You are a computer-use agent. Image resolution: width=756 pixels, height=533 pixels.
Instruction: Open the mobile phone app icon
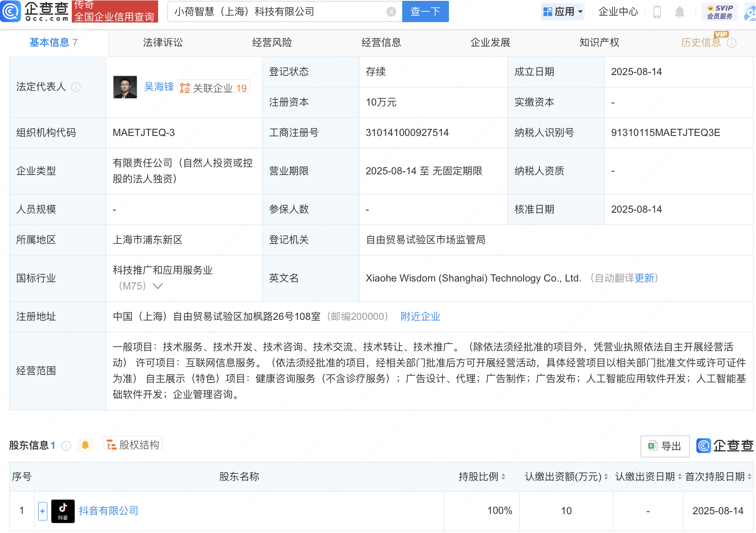[657, 12]
